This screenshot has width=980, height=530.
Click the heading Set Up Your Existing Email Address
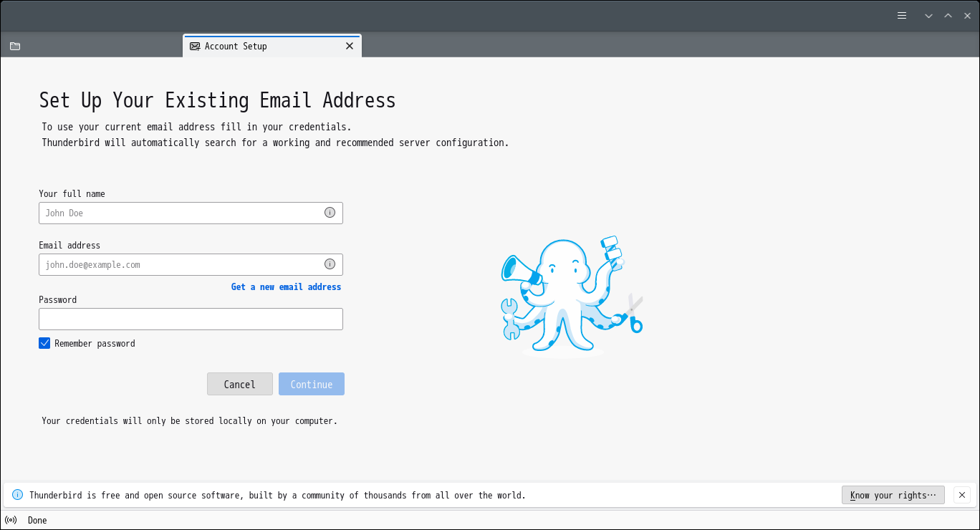pos(217,100)
